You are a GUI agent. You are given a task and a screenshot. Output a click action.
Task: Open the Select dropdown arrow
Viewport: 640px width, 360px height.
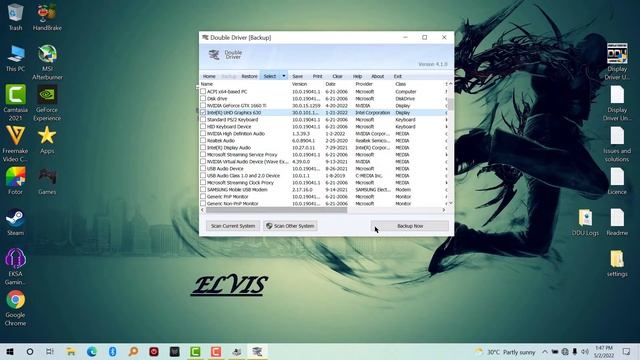click(284, 76)
